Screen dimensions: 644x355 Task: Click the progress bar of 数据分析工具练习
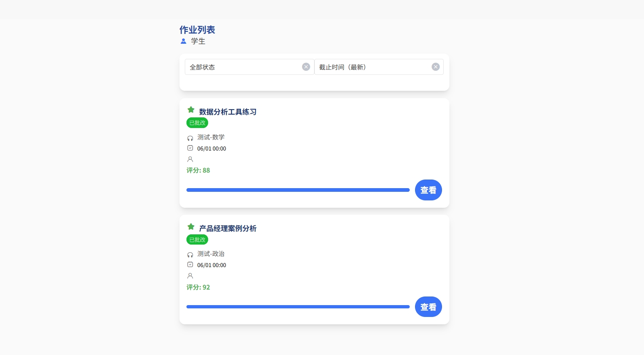pos(298,190)
